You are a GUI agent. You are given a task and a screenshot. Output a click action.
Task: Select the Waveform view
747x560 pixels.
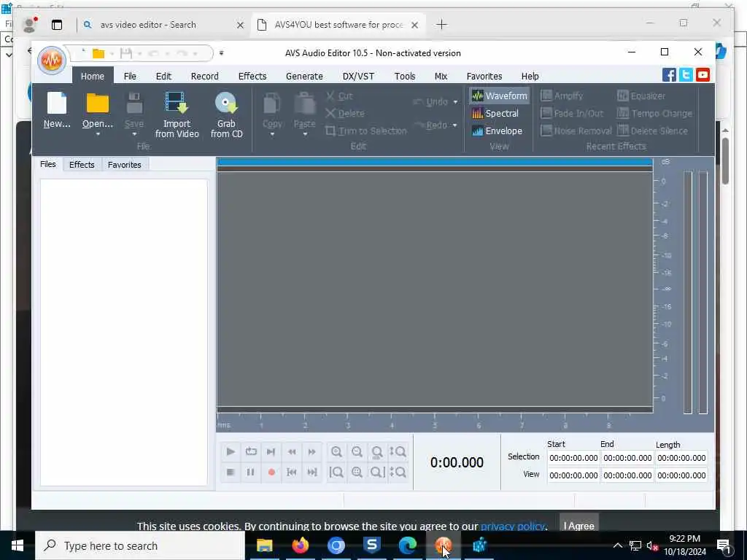pos(499,96)
